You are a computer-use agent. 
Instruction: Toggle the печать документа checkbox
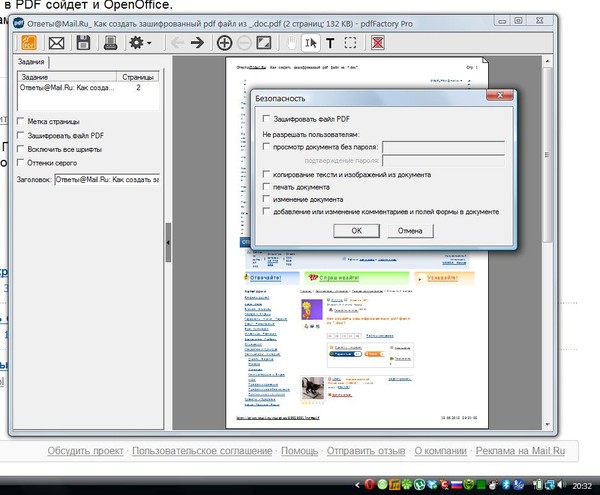(266, 187)
